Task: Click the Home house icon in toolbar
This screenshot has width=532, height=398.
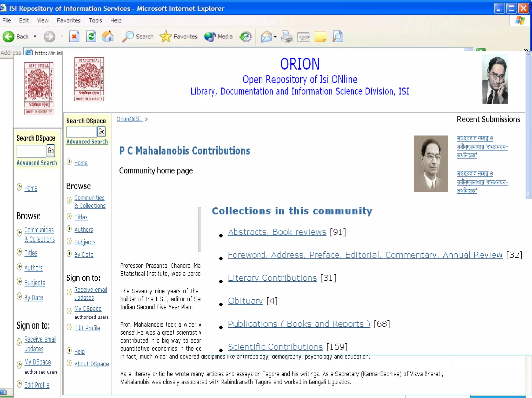Action: 108,37
